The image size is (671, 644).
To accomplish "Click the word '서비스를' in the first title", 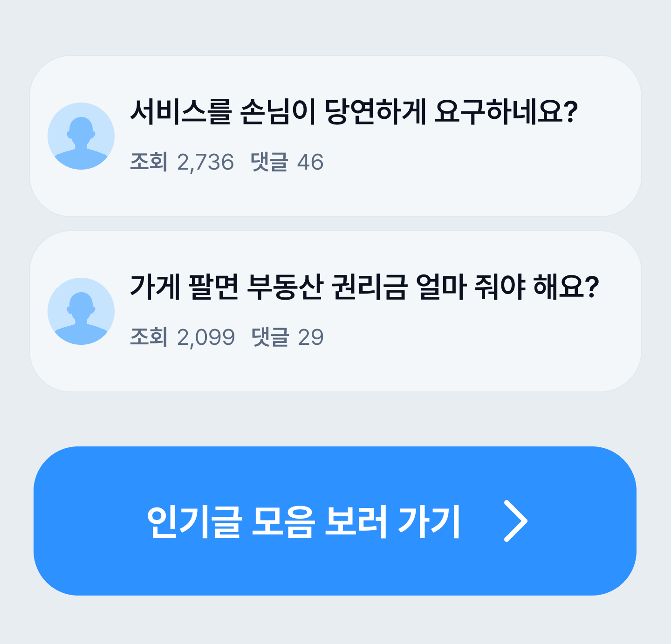I will 181,112.
